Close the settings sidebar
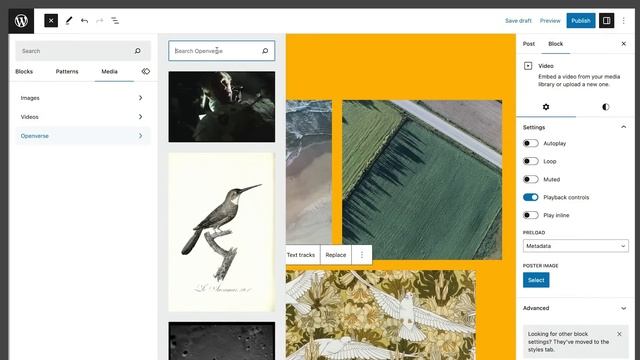The width and height of the screenshot is (640, 360). (x=624, y=44)
